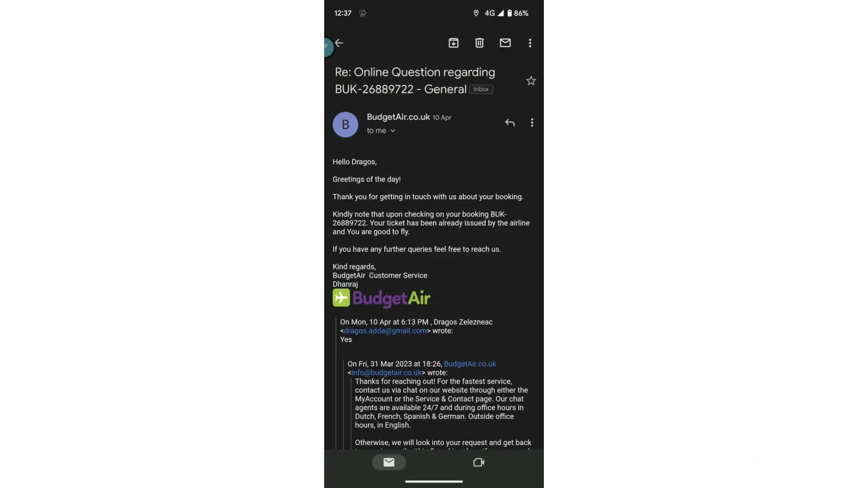Switch to the Mail tab
The image size is (868, 488).
point(389,462)
